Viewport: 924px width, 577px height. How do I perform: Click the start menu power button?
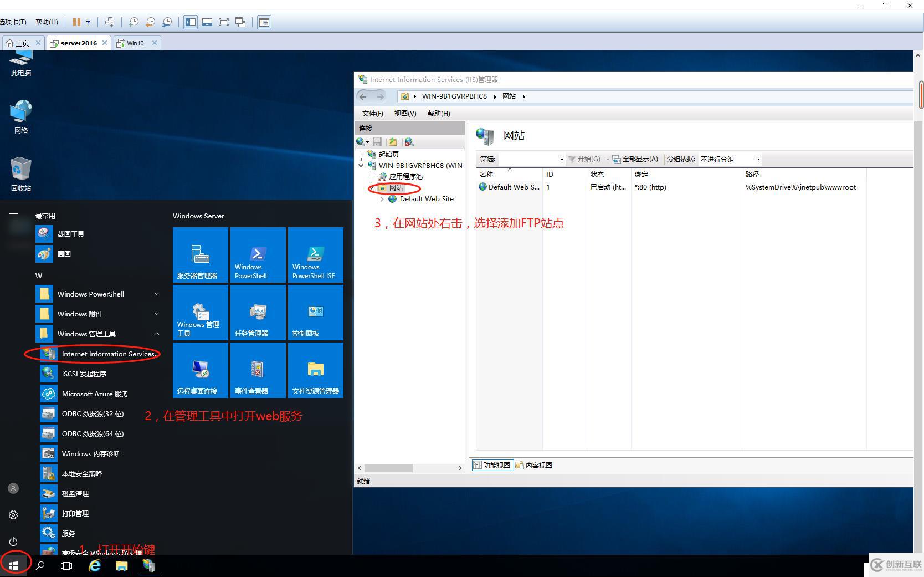(x=13, y=542)
